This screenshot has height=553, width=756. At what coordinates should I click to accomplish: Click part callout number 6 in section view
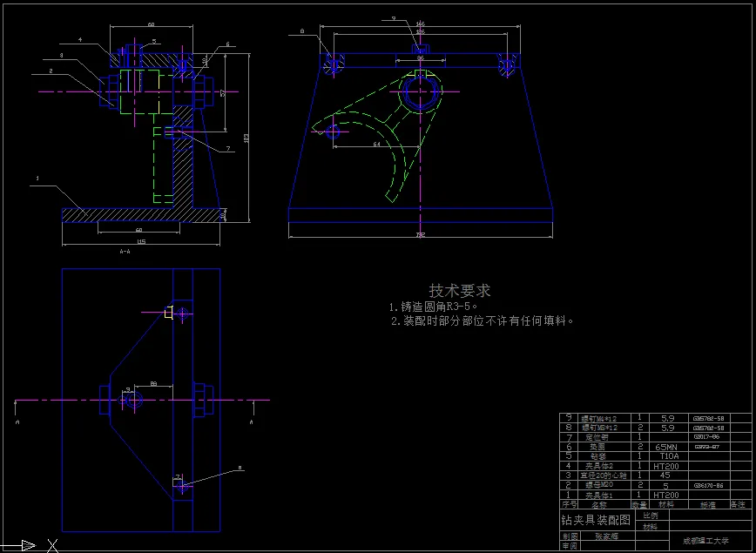227,44
